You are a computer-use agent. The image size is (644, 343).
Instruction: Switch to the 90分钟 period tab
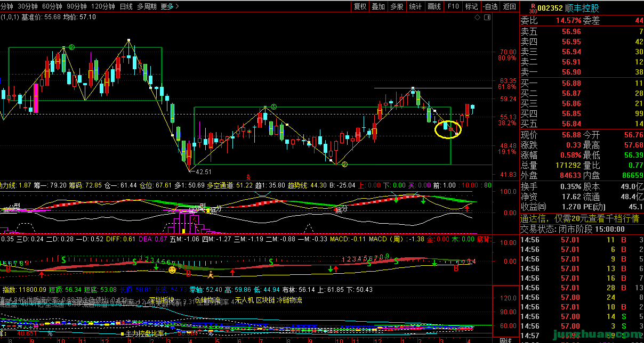(x=77, y=6)
